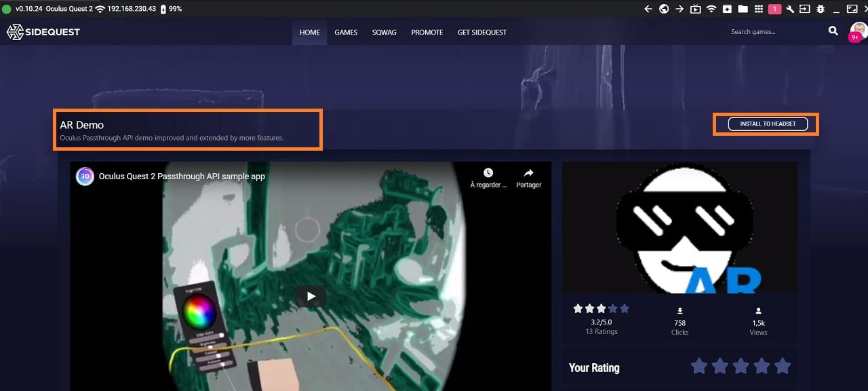Open the PROMOTE menu item
The width and height of the screenshot is (868, 391).
click(x=427, y=32)
